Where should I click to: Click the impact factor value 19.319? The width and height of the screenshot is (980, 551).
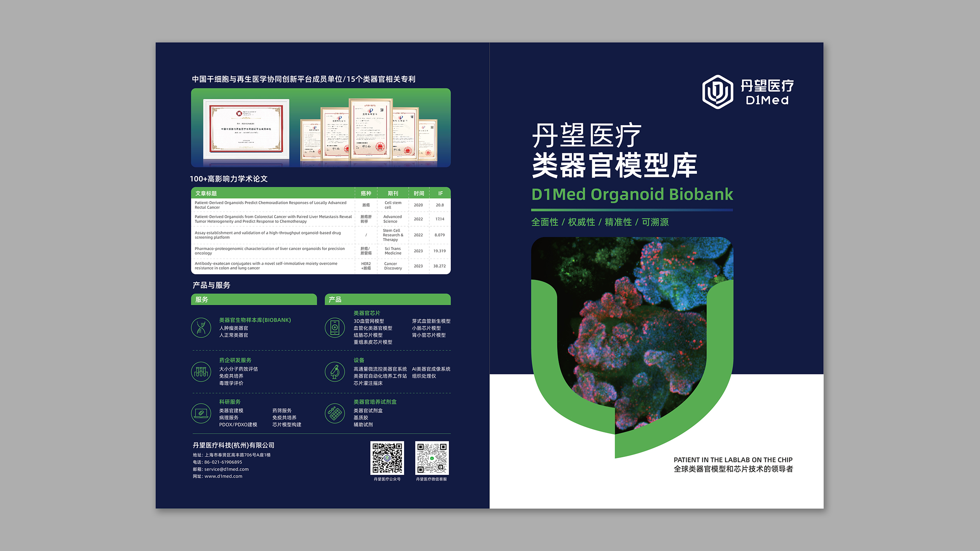[439, 251]
